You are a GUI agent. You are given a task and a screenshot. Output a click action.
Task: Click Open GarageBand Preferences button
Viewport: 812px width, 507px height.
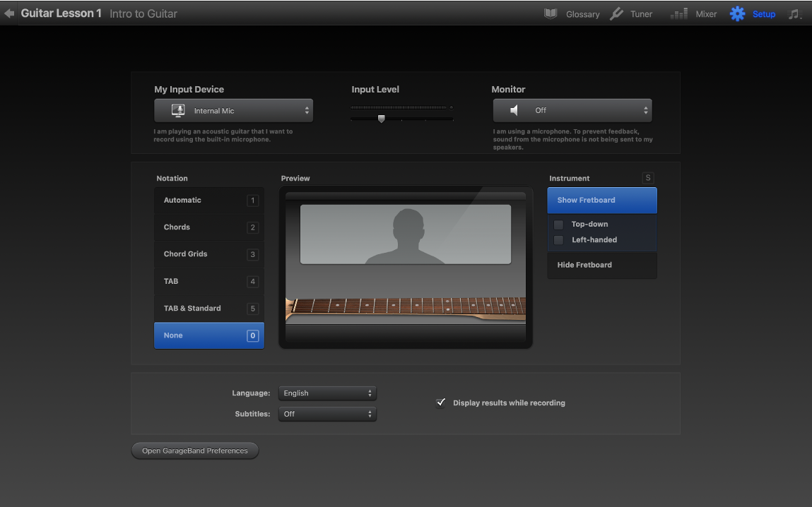coord(195,451)
